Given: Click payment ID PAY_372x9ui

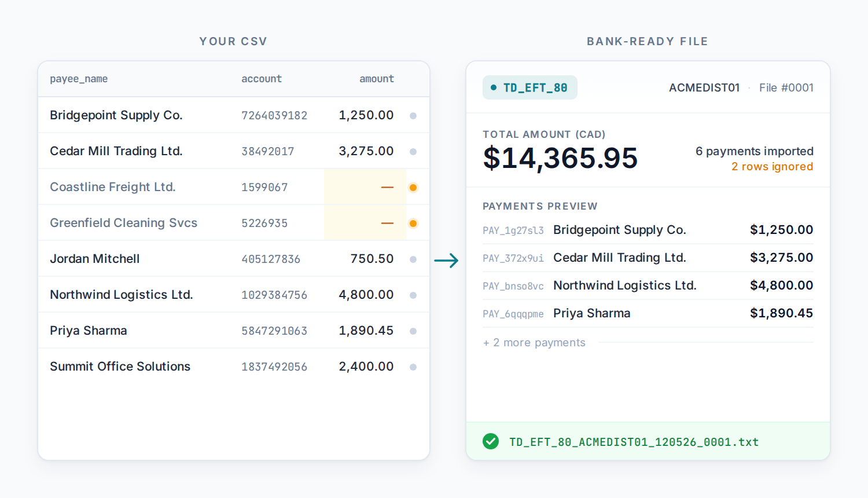Looking at the screenshot, I should click(x=513, y=258).
